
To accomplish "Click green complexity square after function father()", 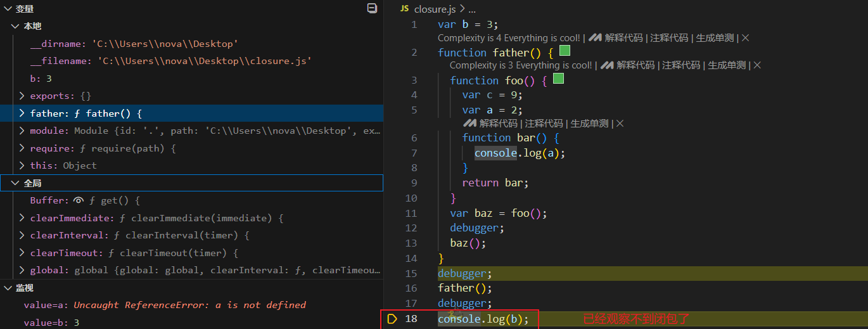I will [x=565, y=51].
